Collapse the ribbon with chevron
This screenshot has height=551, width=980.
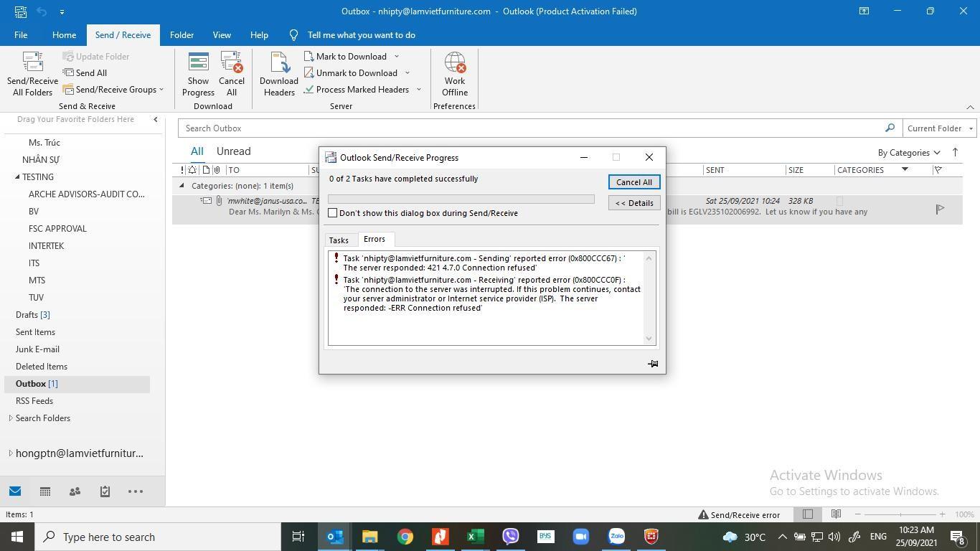970,107
